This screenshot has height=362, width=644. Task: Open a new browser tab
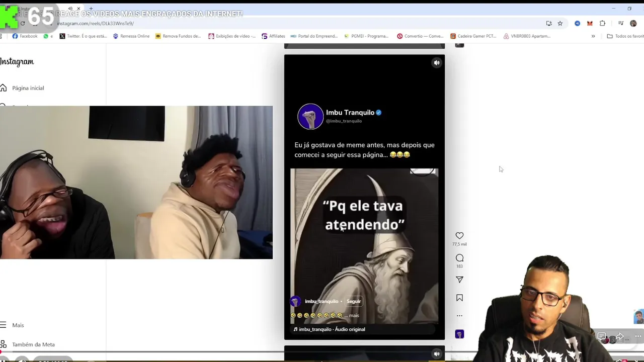(x=91, y=9)
